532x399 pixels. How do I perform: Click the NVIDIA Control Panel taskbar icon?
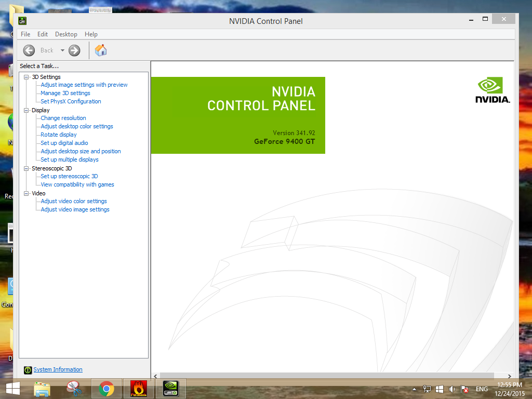[171, 389]
